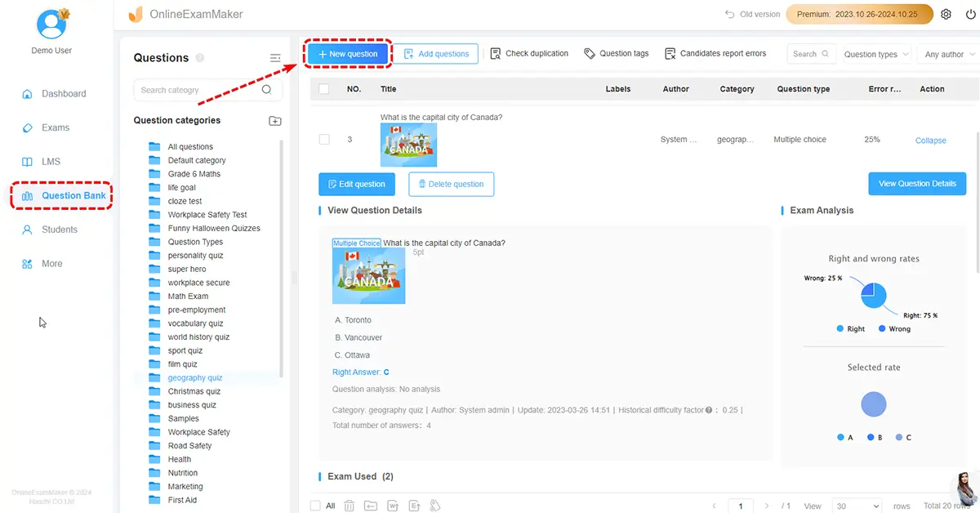980x513 pixels.
Task: Click the New question button
Action: coord(349,54)
